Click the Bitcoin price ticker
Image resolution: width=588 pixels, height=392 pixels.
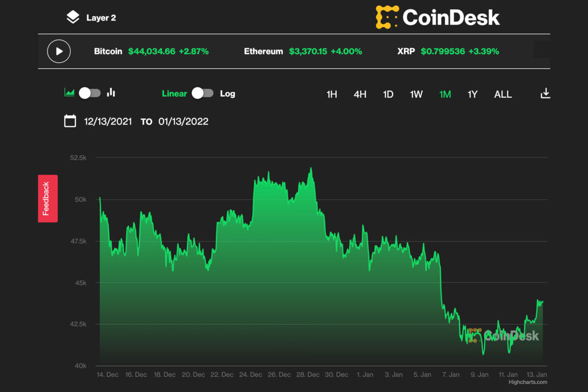point(151,51)
